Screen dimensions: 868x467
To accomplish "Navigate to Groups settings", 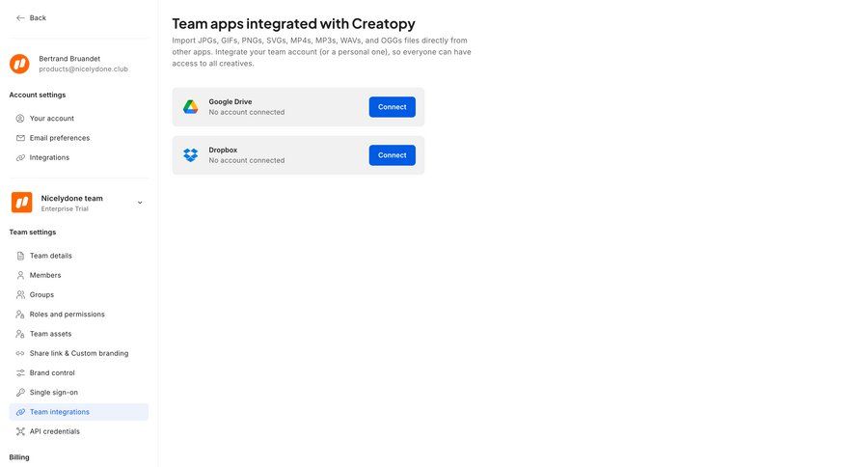I will (x=41, y=295).
